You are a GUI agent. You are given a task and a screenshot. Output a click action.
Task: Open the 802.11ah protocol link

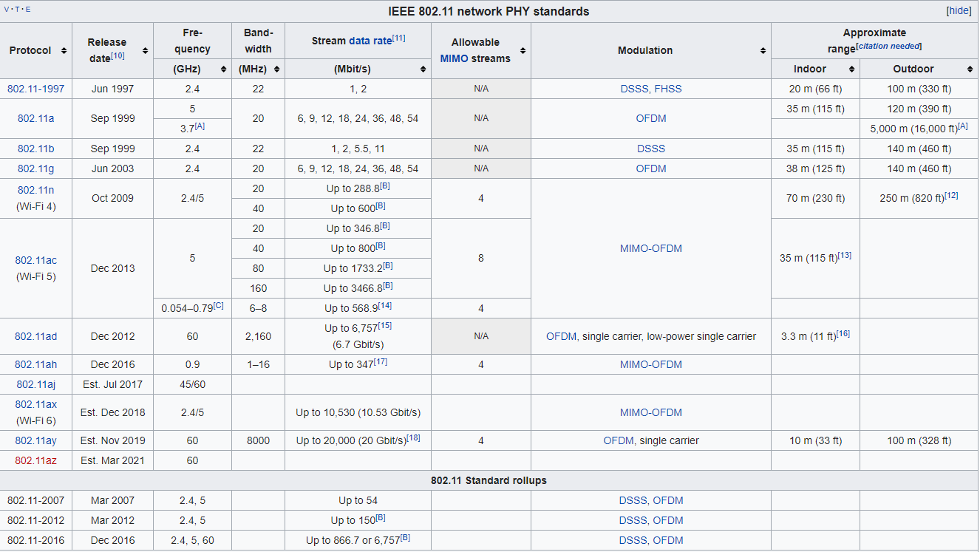point(35,364)
